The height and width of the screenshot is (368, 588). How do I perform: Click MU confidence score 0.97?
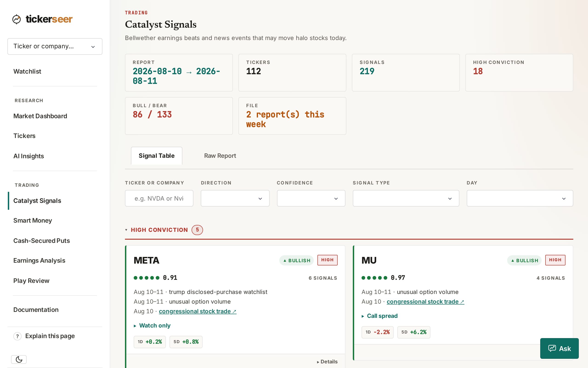point(398,278)
